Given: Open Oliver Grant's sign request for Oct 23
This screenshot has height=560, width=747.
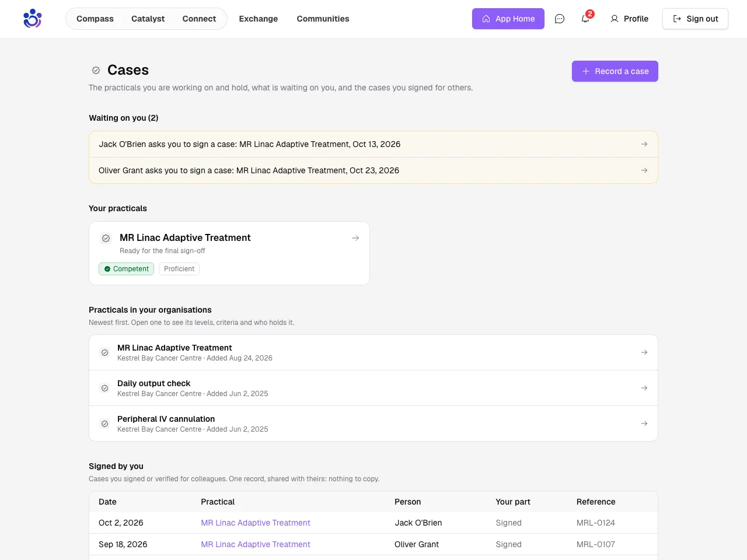Looking at the screenshot, I should [373, 170].
